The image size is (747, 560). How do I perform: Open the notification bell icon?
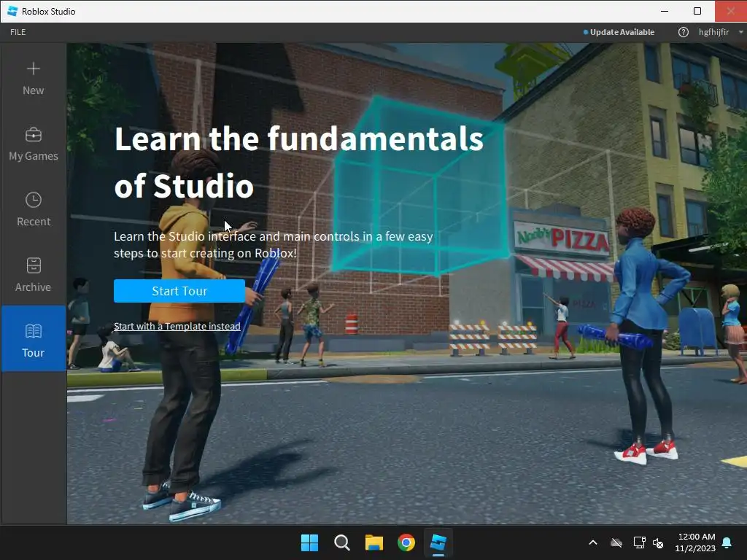[727, 542]
